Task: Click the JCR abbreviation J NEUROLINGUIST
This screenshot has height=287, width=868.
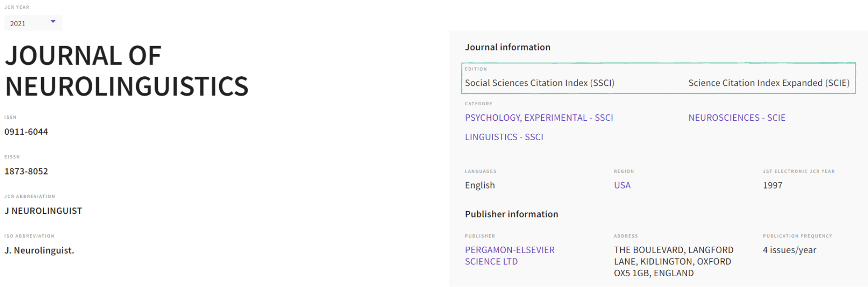Action: 43,211
